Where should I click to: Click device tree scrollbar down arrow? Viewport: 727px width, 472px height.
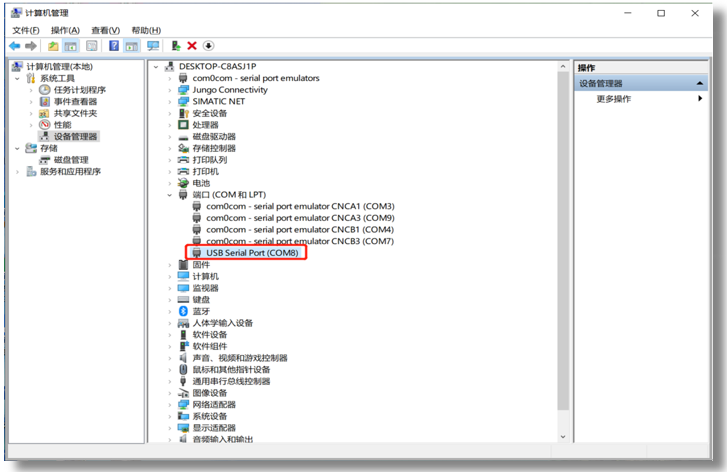tap(563, 437)
